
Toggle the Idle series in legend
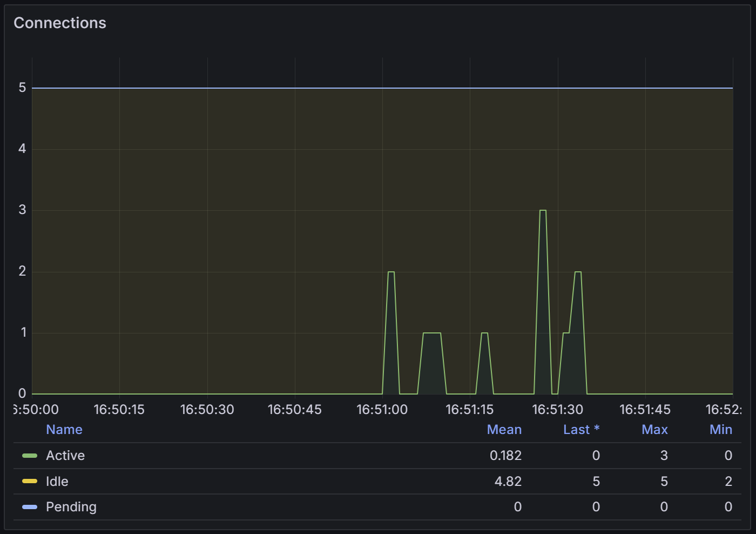[x=57, y=481]
